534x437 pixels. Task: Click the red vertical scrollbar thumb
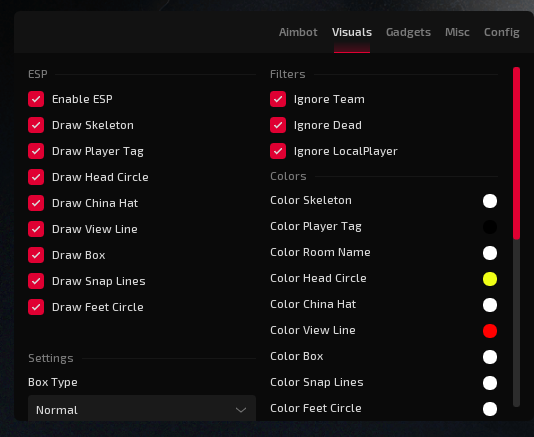pyautogui.click(x=517, y=153)
